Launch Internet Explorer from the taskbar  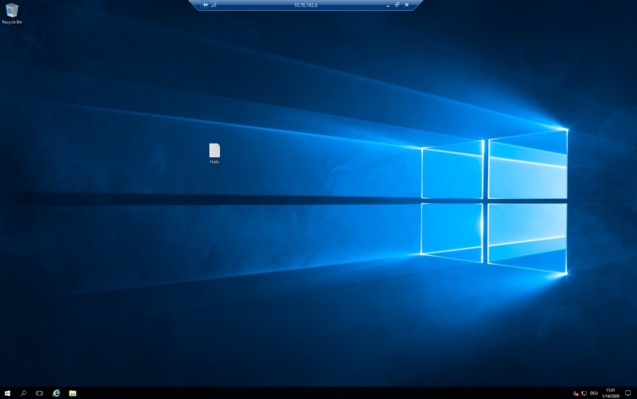pyautogui.click(x=56, y=393)
